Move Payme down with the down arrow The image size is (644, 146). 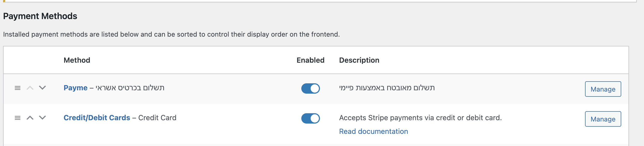(42, 88)
